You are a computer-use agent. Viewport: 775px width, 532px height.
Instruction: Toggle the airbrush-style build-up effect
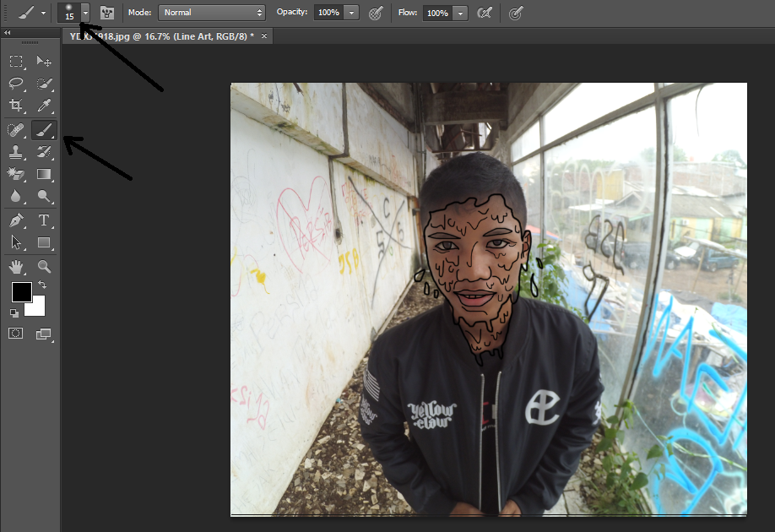tap(485, 13)
